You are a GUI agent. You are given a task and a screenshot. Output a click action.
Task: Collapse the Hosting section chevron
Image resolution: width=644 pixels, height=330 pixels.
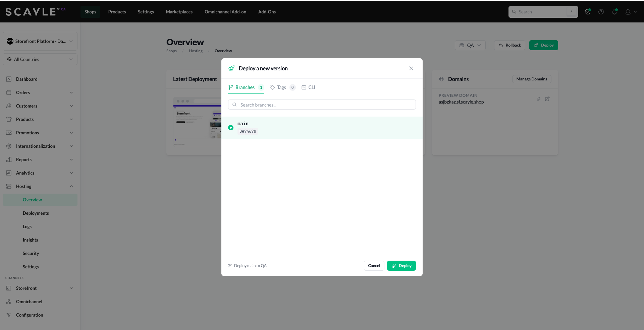click(71, 186)
